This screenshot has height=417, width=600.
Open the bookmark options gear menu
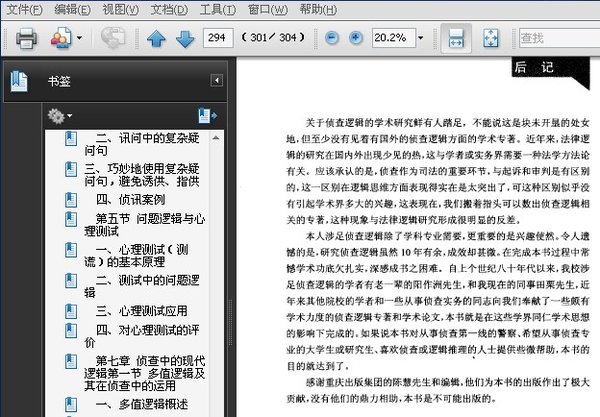click(x=59, y=116)
